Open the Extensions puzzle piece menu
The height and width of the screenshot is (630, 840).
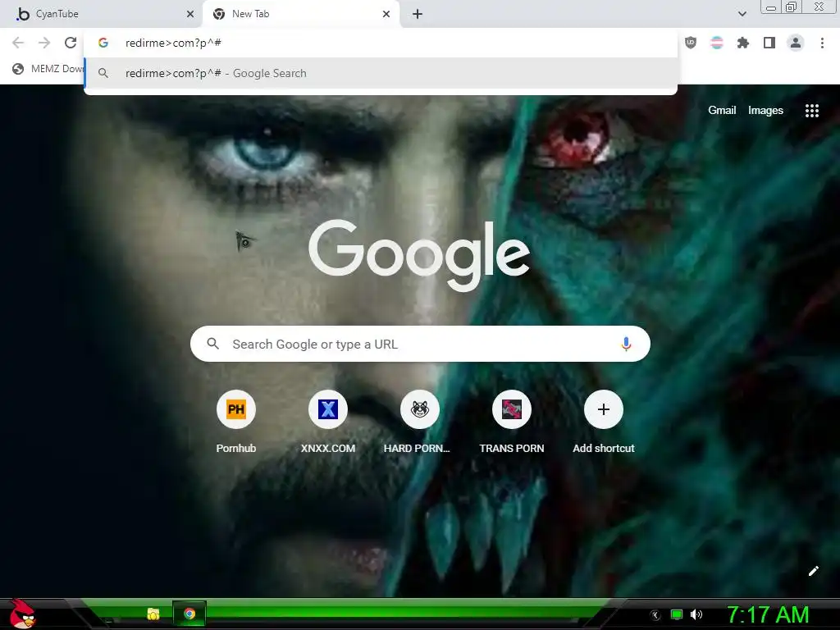743,43
